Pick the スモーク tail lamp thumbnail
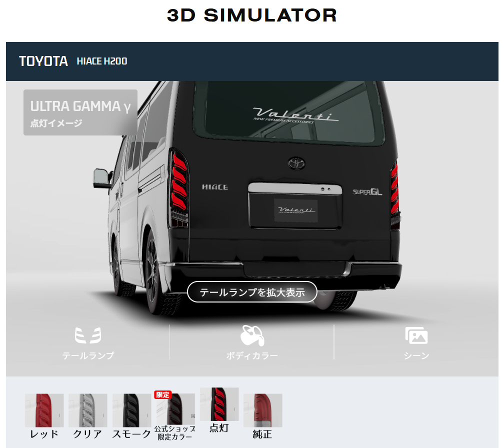504x448 pixels. pos(131,410)
